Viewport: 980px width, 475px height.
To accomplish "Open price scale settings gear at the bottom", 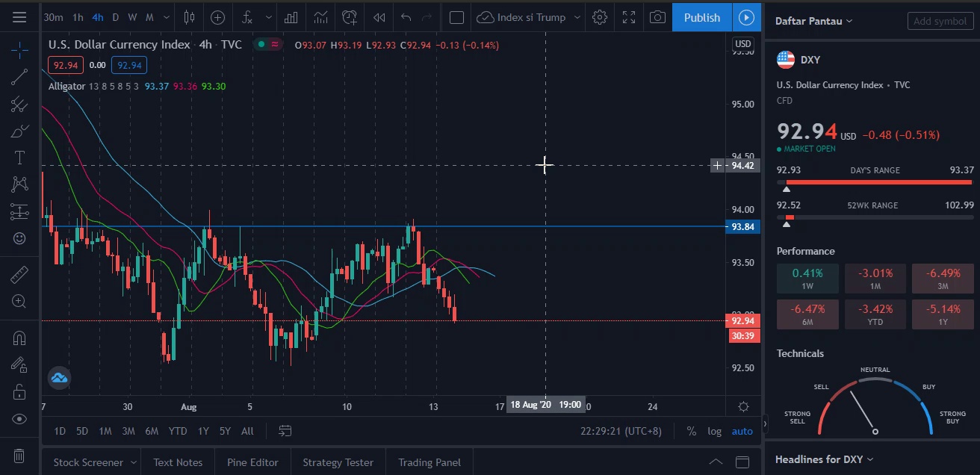I will [743, 407].
